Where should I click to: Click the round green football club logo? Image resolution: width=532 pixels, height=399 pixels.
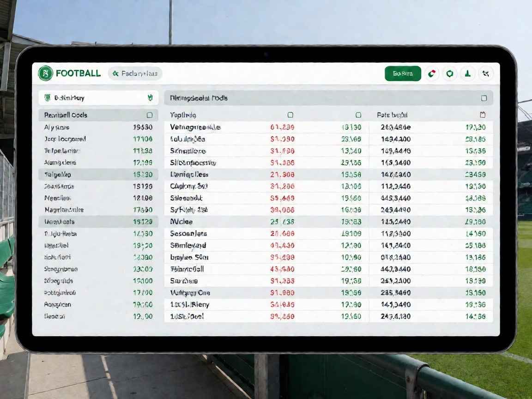pyautogui.click(x=45, y=73)
